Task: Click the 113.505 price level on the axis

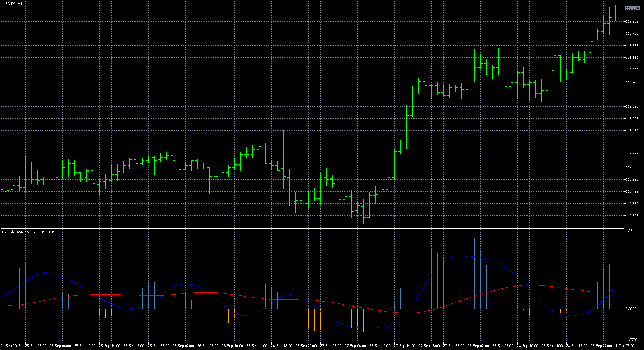Action: click(x=632, y=70)
